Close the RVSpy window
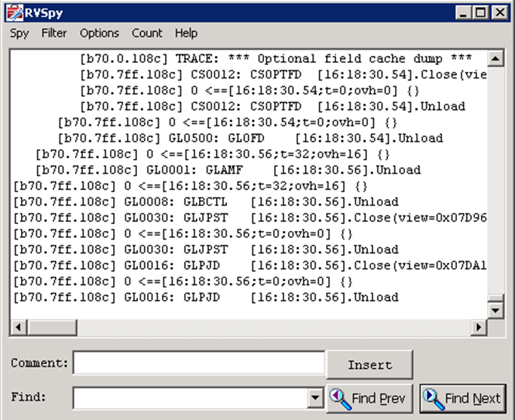Viewport: 515px width, 420px height. tap(500, 13)
